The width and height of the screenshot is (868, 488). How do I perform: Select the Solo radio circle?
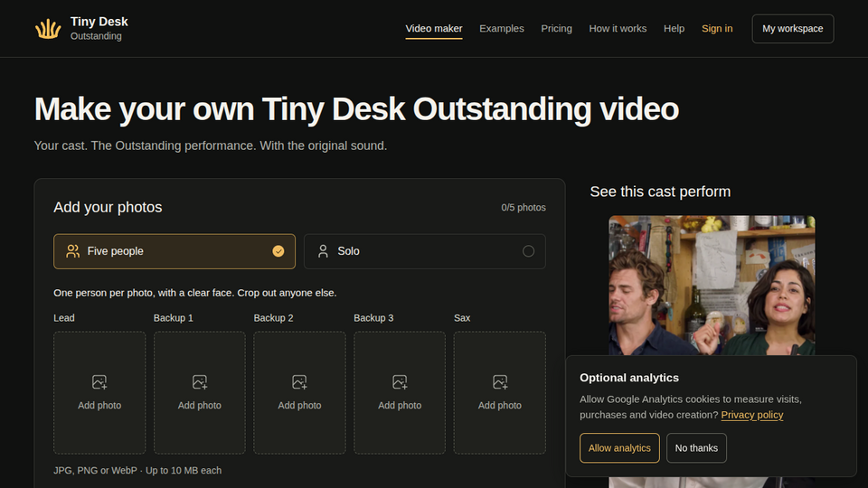(x=529, y=251)
